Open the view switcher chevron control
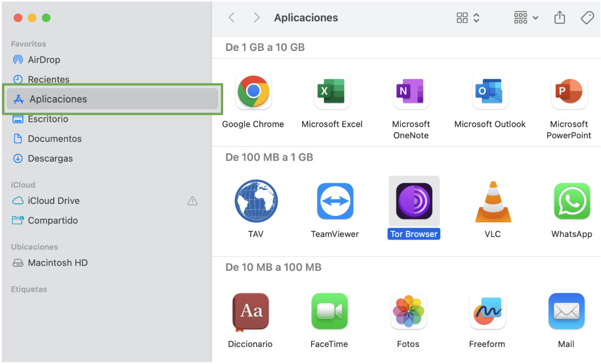Image resolution: width=601 pixels, height=364 pixels. coord(476,17)
